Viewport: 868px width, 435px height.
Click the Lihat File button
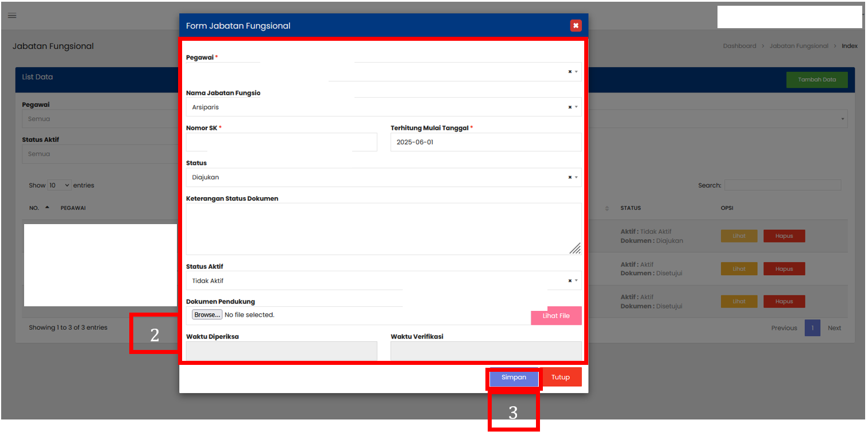click(555, 315)
